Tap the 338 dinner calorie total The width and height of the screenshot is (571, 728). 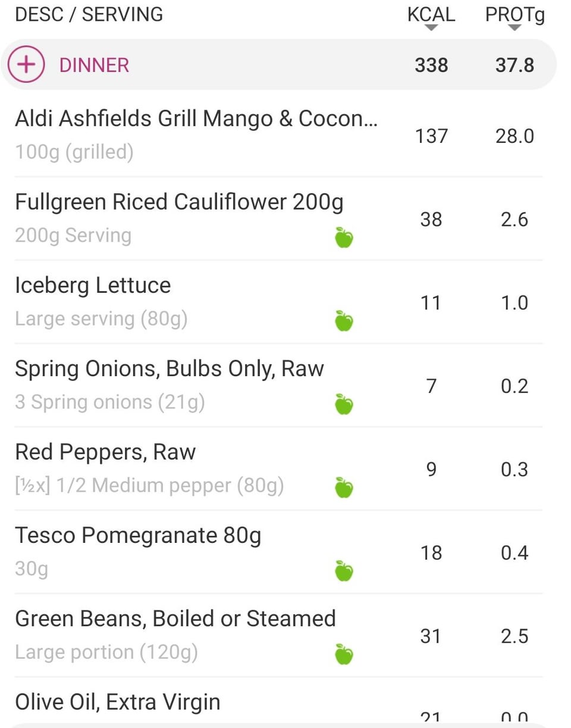click(x=431, y=65)
